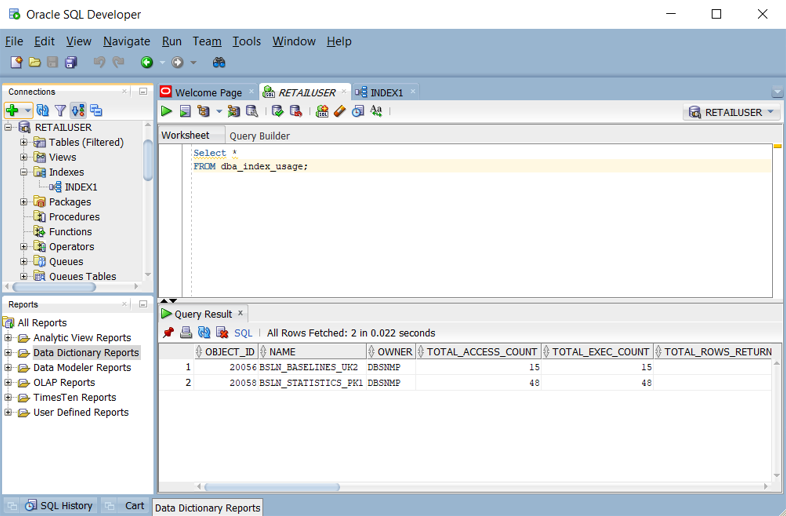Expand the Tables (Filtered) node
The height and width of the screenshot is (516, 786).
(24, 142)
